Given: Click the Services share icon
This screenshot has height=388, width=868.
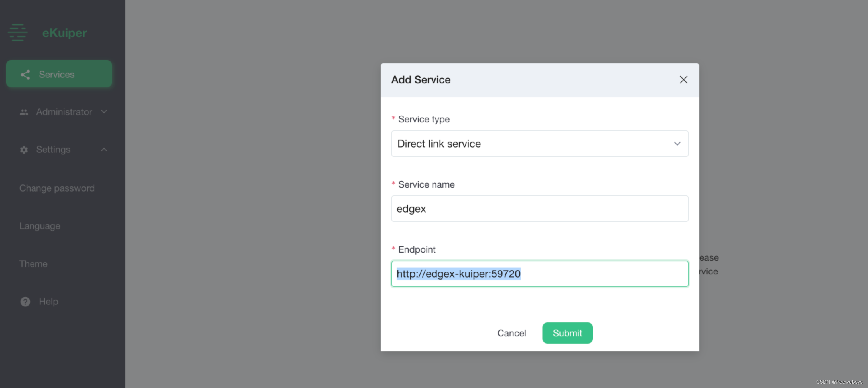Looking at the screenshot, I should (25, 74).
